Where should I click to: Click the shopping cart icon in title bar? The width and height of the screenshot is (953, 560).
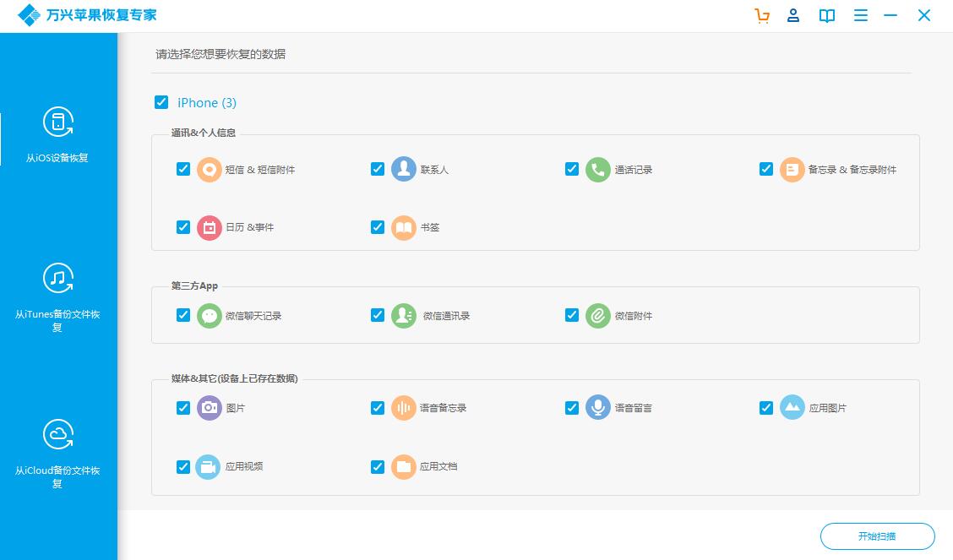point(762,16)
